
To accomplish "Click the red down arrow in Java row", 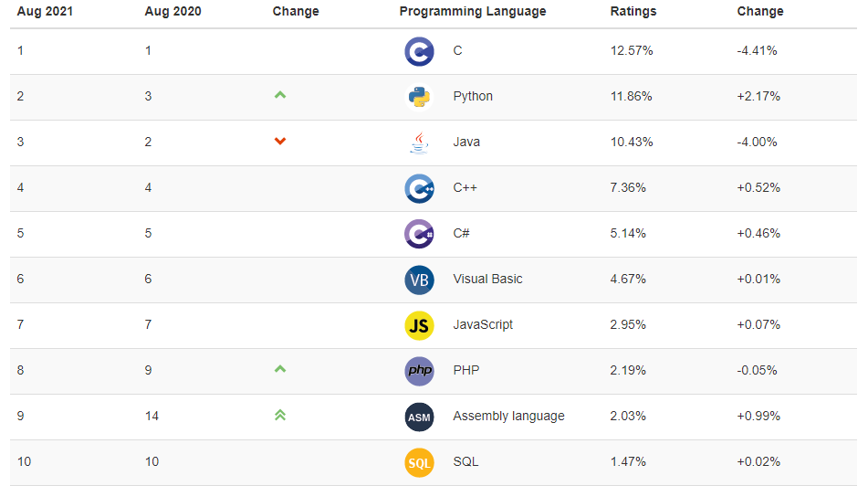I will [x=280, y=141].
